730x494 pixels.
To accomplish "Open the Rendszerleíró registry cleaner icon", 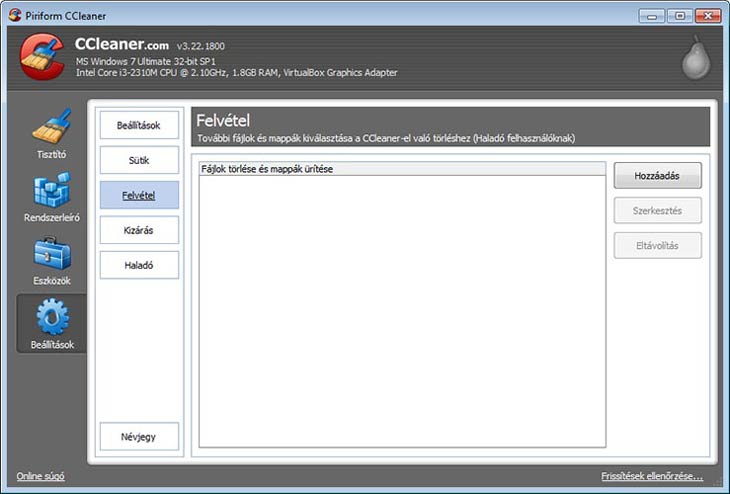I will [51, 194].
